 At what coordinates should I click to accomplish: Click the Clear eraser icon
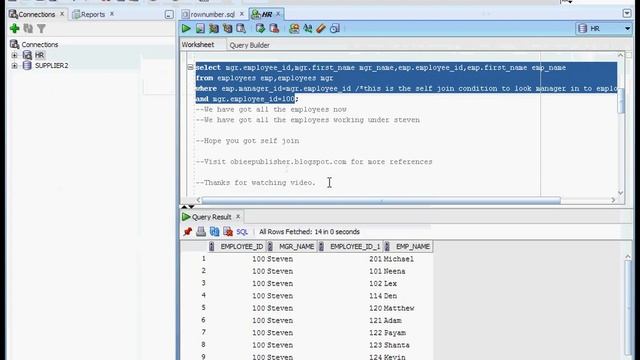[x=321, y=28]
